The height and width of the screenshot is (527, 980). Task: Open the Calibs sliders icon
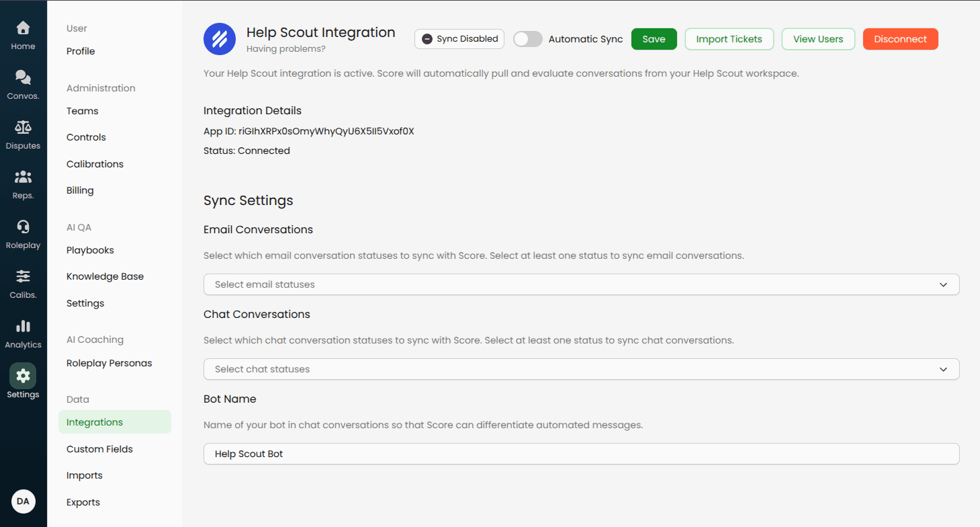[x=23, y=276]
